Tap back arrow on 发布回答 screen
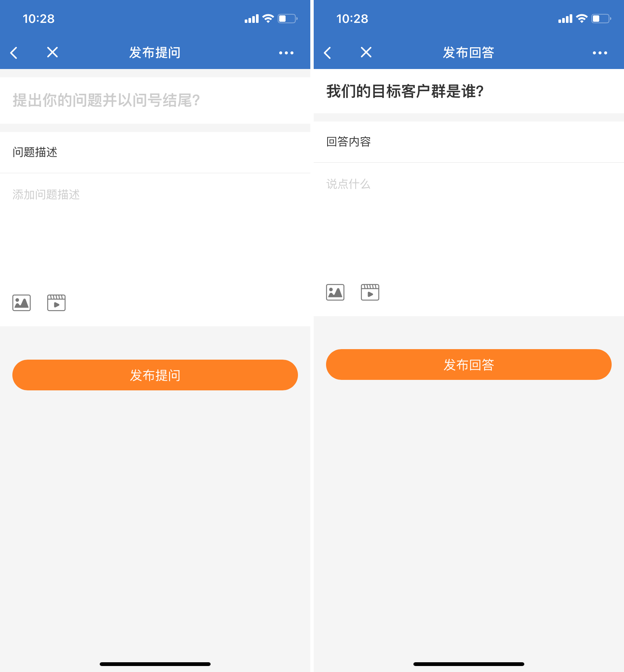 click(328, 53)
